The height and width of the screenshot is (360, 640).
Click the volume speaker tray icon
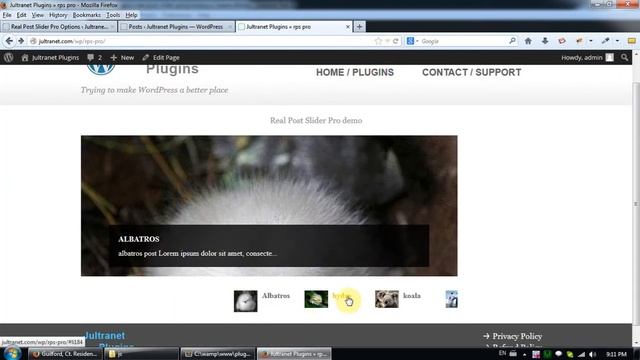click(593, 354)
